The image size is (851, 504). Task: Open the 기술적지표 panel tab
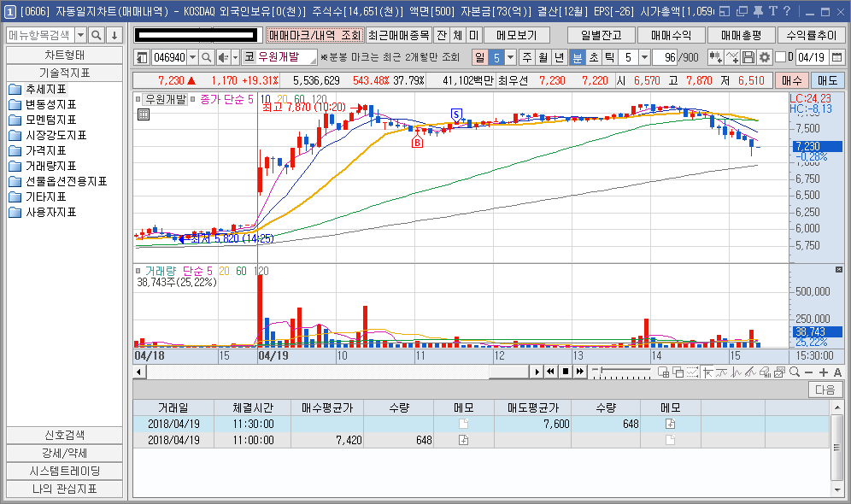tap(65, 73)
